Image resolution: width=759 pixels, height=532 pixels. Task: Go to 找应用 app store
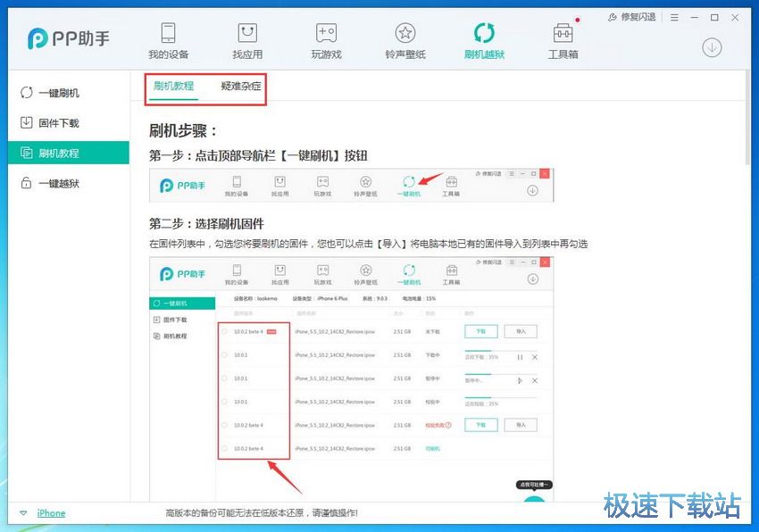pos(247,41)
